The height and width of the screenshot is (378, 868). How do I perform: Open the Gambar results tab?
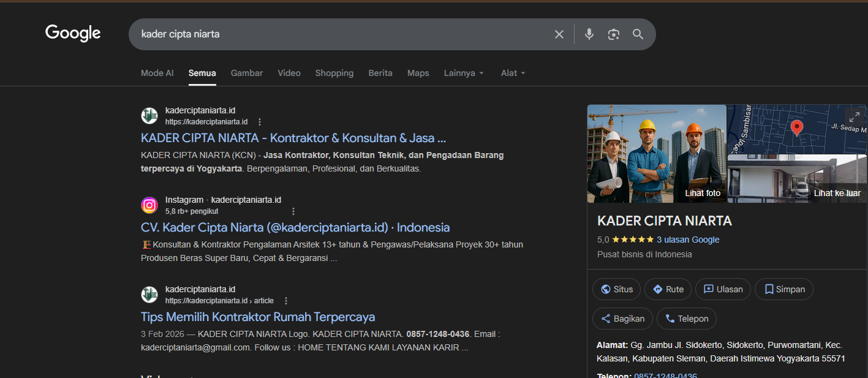[247, 73]
